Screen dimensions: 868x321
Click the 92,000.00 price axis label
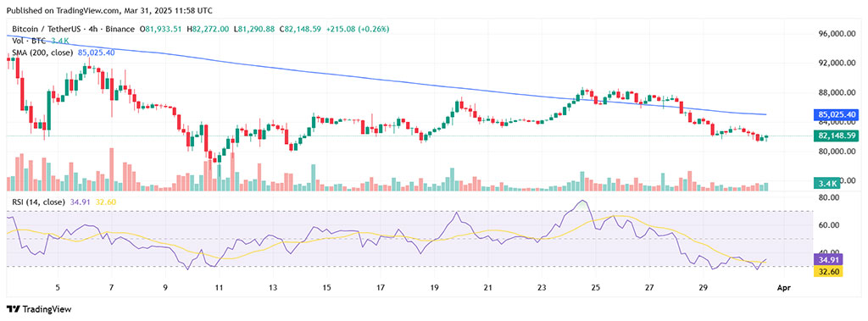point(837,63)
